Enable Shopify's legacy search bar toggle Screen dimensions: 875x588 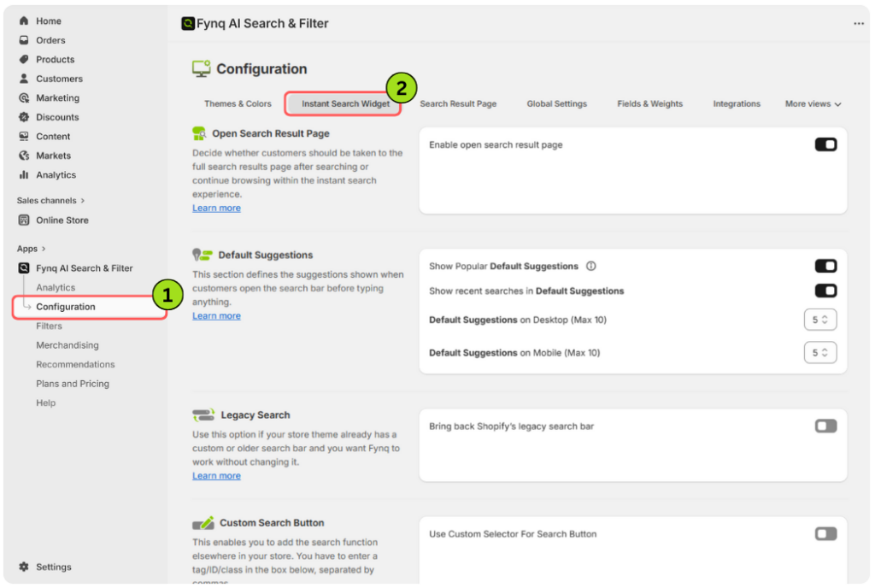[x=825, y=426]
